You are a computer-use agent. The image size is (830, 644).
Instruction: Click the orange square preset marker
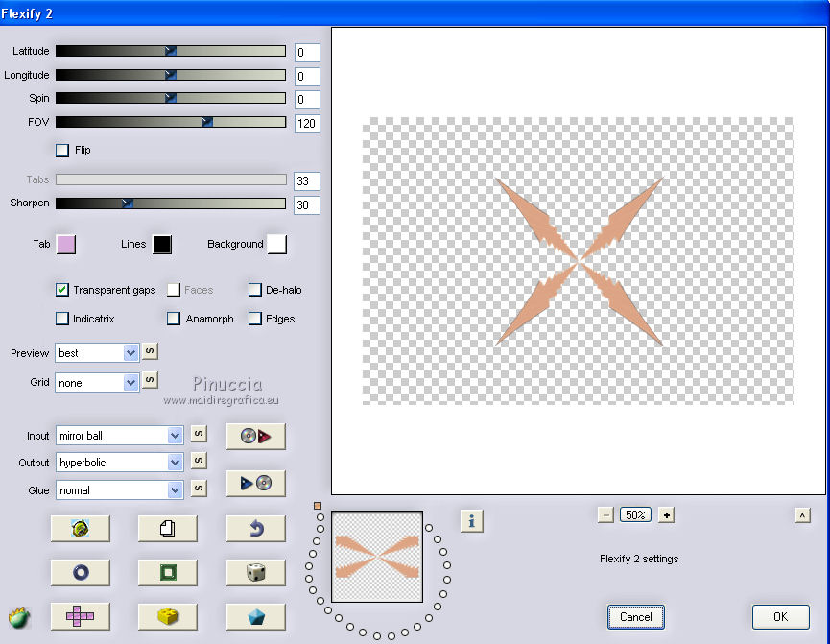click(x=318, y=506)
